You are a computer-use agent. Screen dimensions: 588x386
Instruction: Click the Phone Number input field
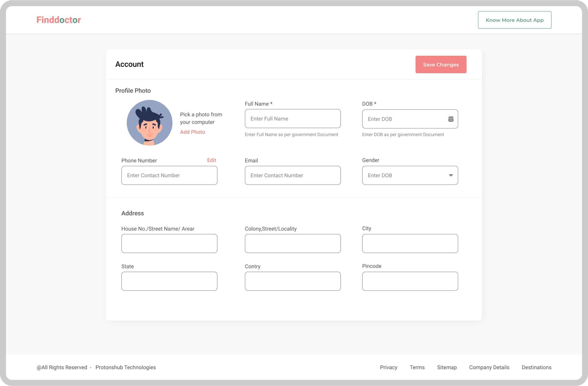(x=169, y=175)
